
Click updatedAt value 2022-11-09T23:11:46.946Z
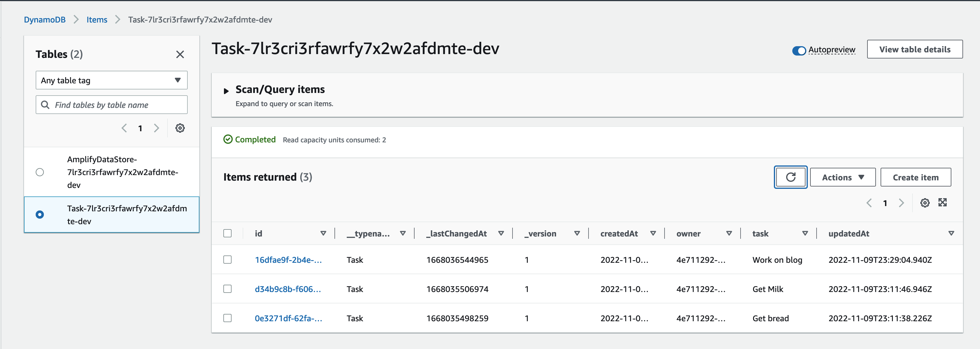tap(880, 289)
